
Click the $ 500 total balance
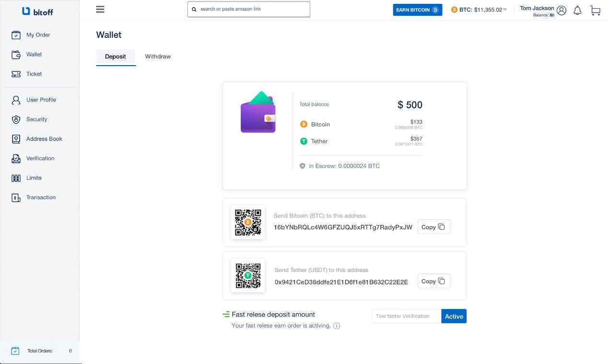click(x=410, y=105)
